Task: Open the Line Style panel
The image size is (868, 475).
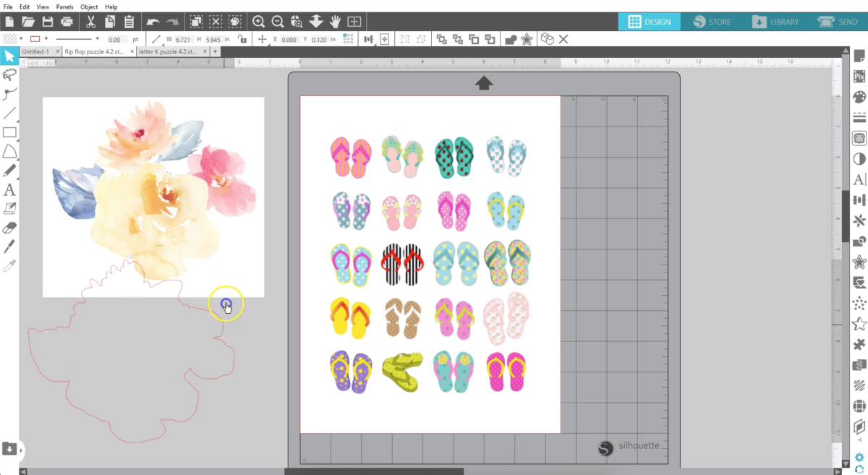Action: (x=859, y=117)
